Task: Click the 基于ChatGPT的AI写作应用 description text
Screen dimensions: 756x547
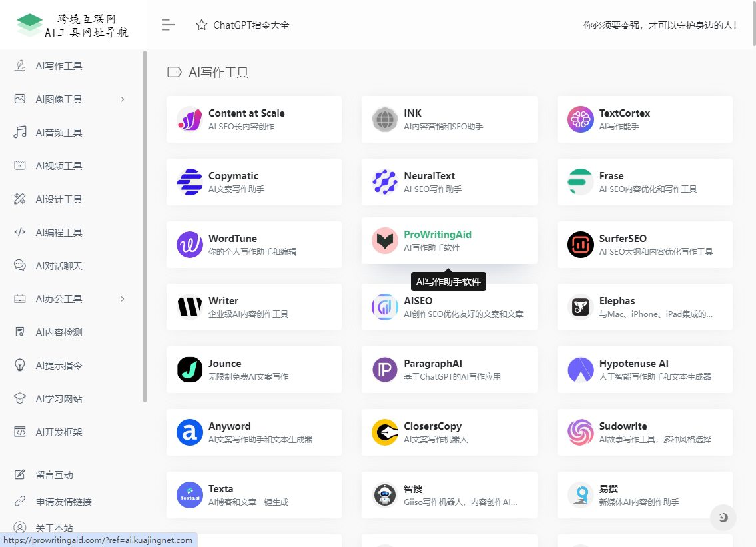Action: click(x=452, y=376)
